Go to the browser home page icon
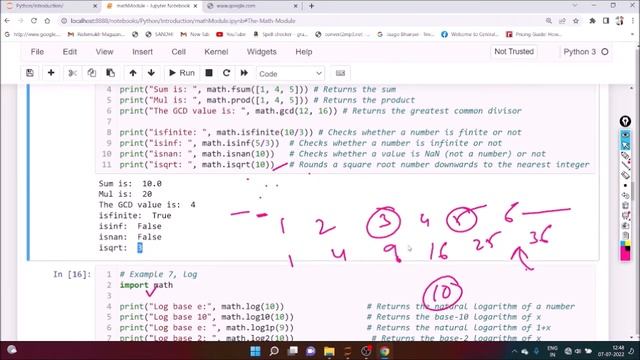 tap(47, 20)
